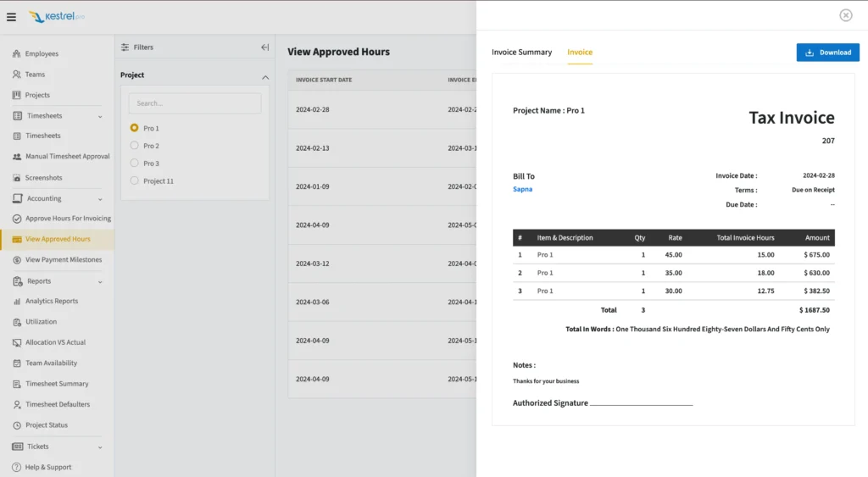The width and height of the screenshot is (868, 477).
Task: Click the Projects sidebar icon
Action: (x=17, y=95)
